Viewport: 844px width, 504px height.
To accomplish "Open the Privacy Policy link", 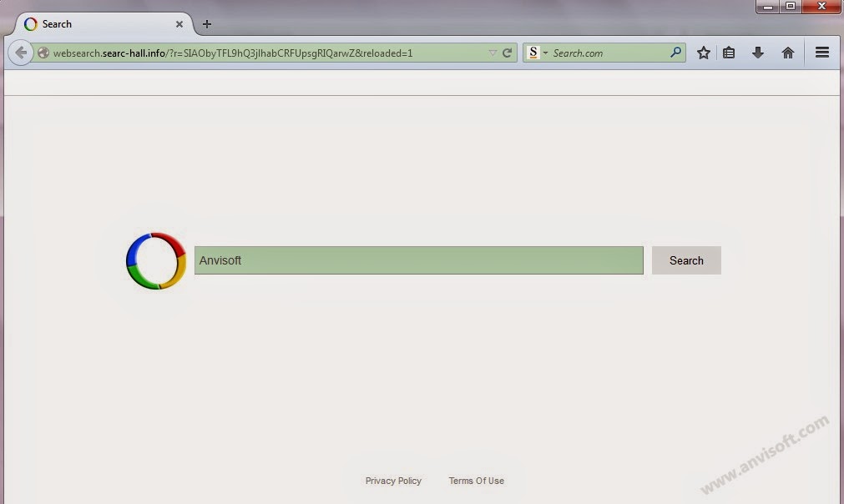I will coord(393,481).
